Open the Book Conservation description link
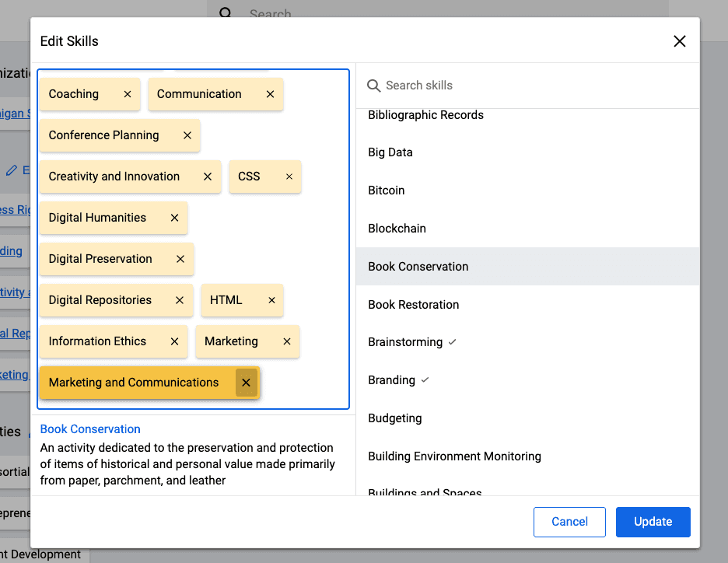 click(x=90, y=429)
